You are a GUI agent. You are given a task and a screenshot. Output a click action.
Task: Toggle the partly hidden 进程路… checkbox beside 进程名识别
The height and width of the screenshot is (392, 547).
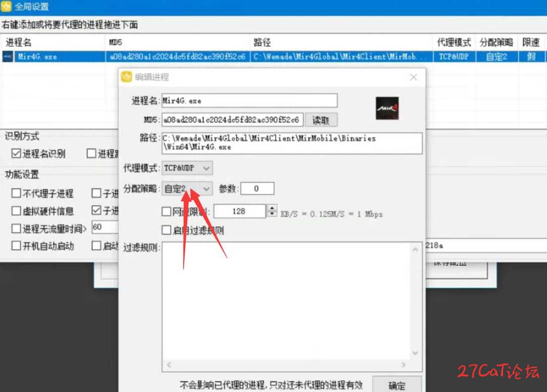tap(91, 153)
